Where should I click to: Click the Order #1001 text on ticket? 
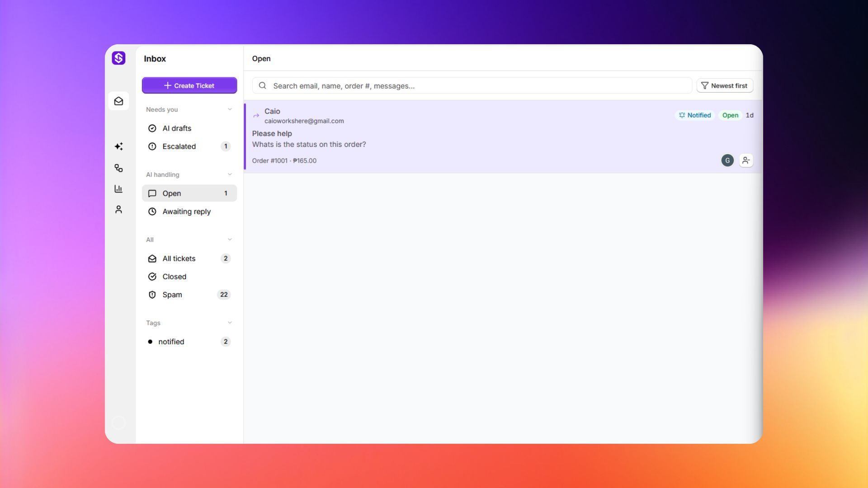click(270, 161)
